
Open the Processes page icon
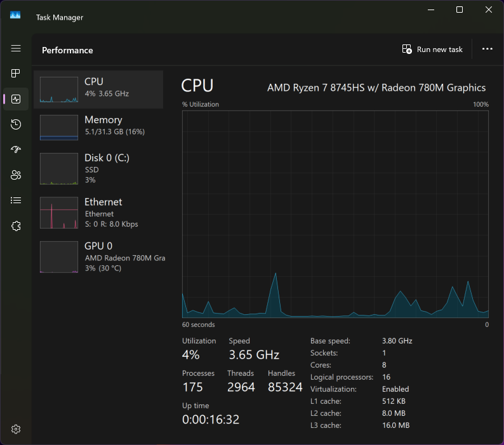click(16, 74)
